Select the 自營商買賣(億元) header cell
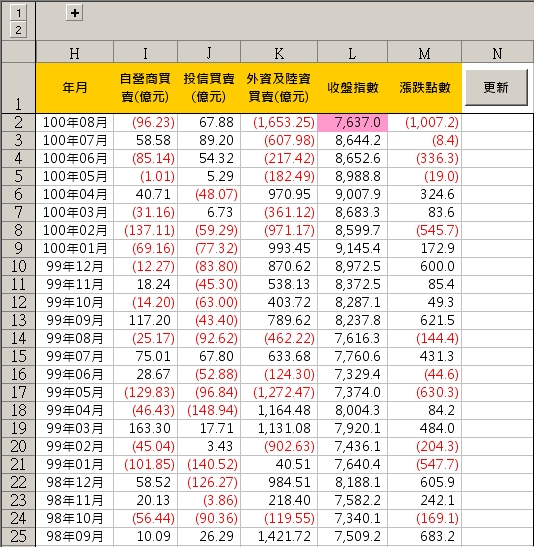The image size is (534, 547). tap(145, 88)
